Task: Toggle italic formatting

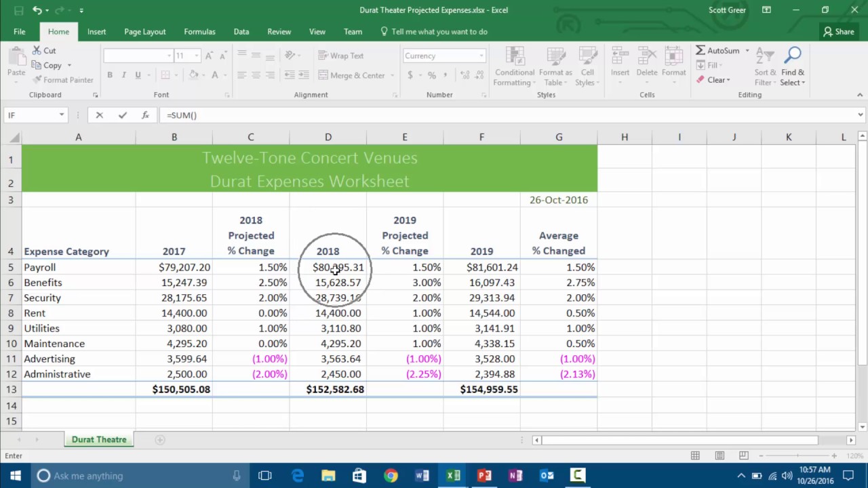Action: pos(123,75)
